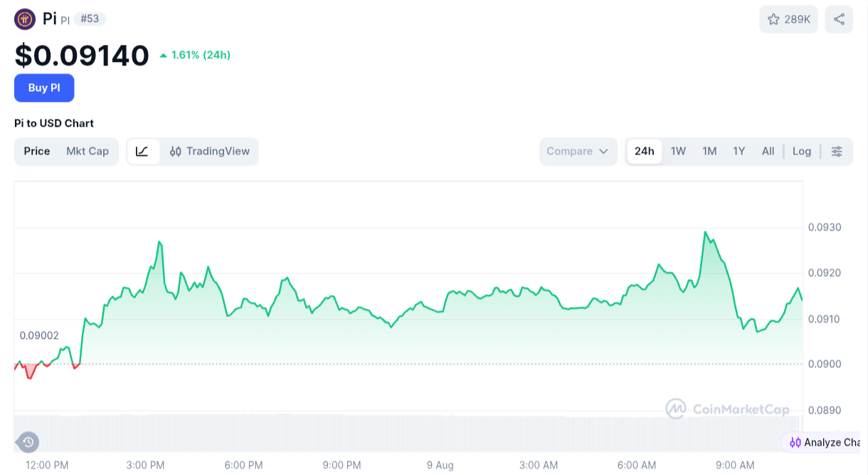The height and width of the screenshot is (475, 868).
Task: Click the Pi to USD Chart heading
Action: [x=54, y=123]
